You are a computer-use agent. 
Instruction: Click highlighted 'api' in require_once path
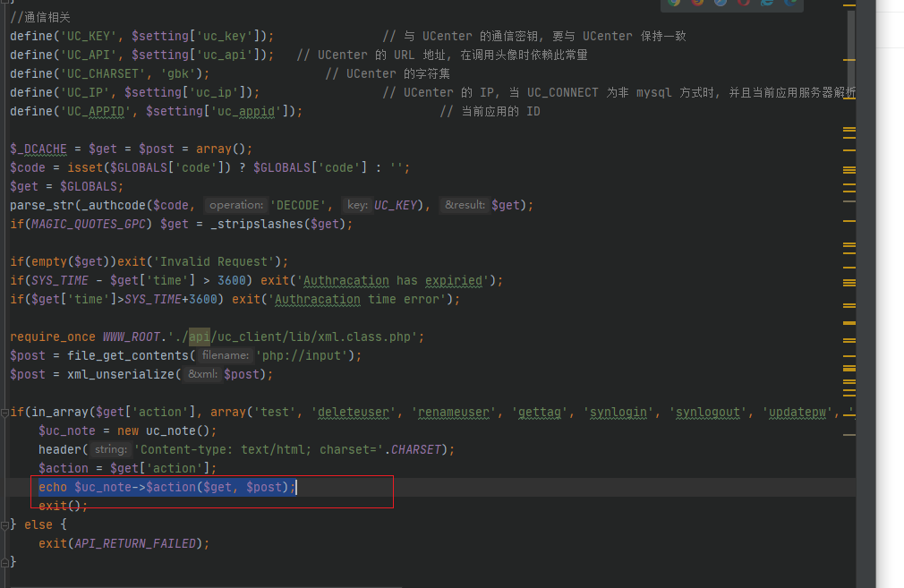click(200, 337)
